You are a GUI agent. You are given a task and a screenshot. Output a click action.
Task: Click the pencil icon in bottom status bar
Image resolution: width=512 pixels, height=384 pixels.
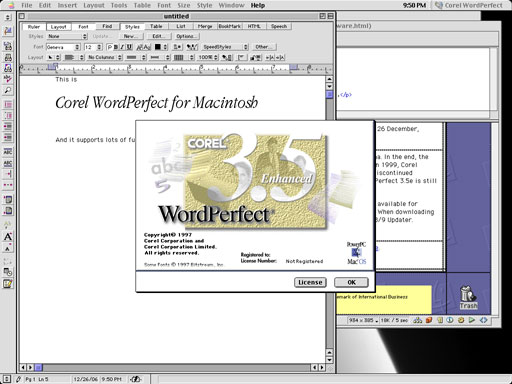(19, 379)
